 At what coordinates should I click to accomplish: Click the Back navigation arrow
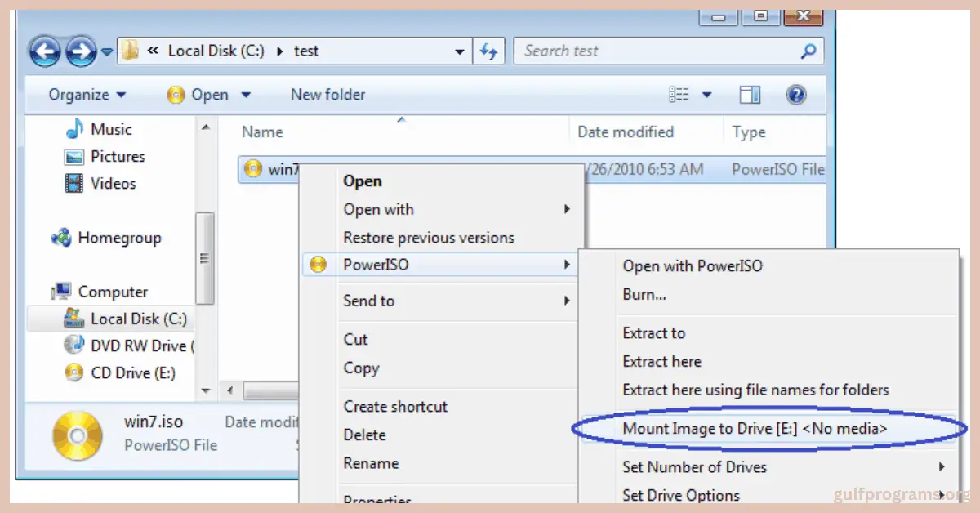[45, 51]
